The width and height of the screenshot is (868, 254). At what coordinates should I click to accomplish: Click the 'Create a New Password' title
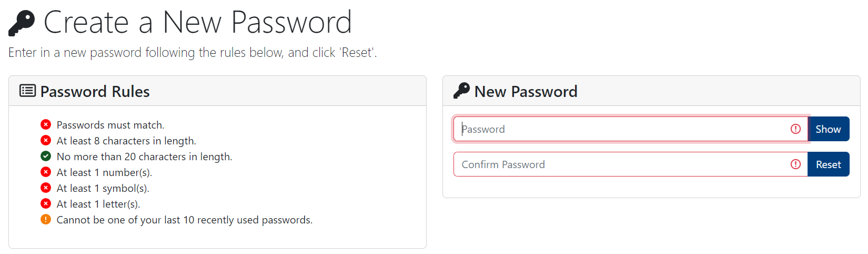tap(197, 23)
